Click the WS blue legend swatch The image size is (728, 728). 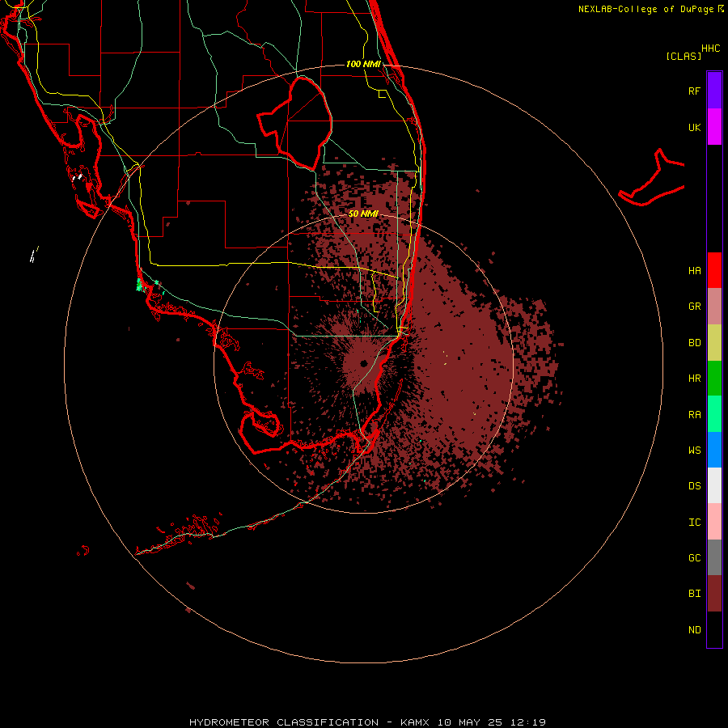(714, 450)
